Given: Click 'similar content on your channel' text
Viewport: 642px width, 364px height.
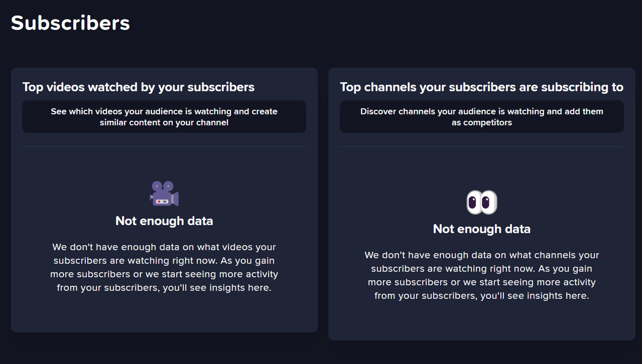Looking at the screenshot, I should click(164, 122).
